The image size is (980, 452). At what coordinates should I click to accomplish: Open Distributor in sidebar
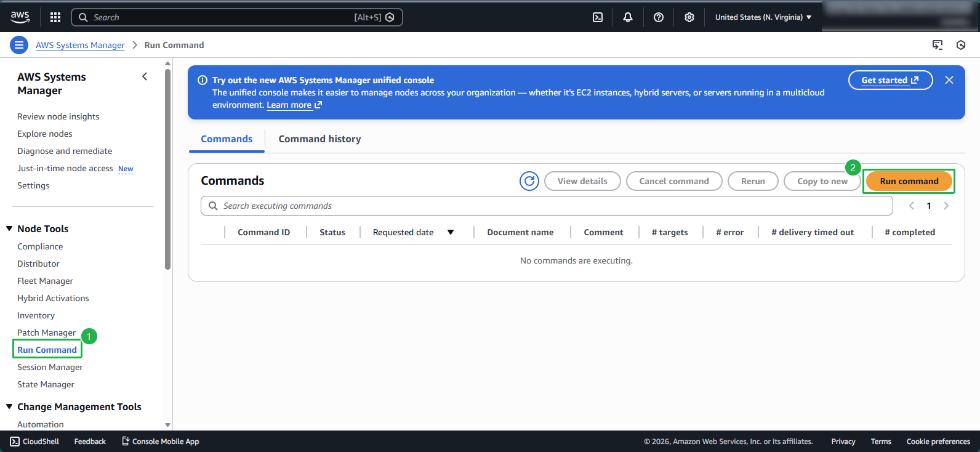38,264
